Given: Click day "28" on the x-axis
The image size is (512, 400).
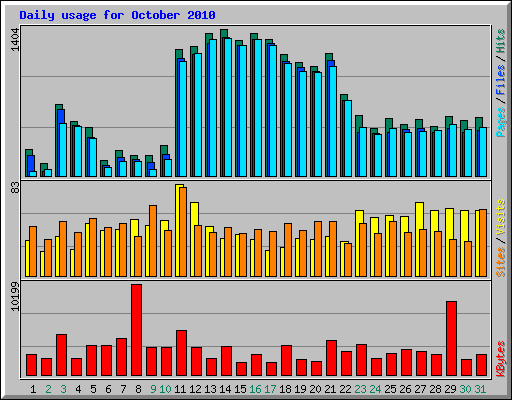Looking at the screenshot, I should [x=435, y=389].
